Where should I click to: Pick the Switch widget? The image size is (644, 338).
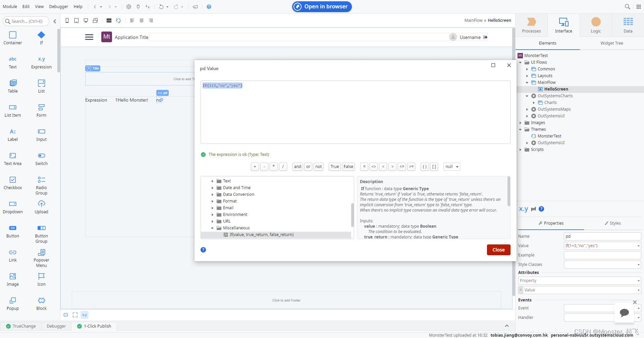(x=41, y=159)
